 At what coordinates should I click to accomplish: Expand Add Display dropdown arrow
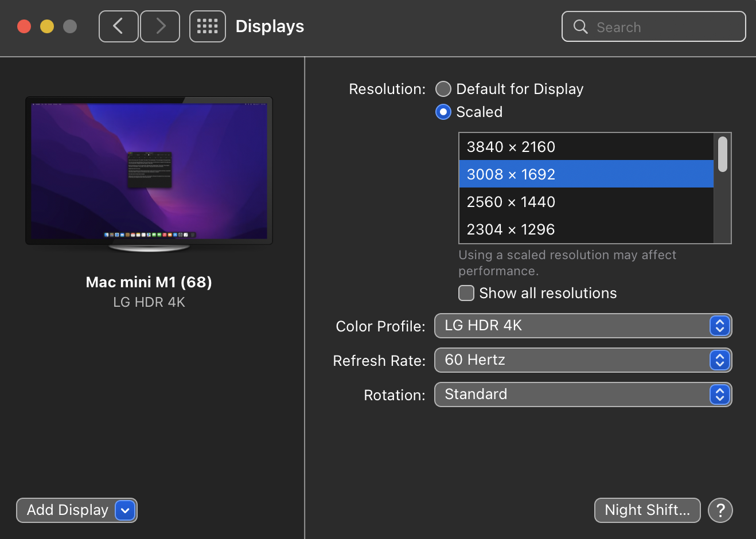125,510
